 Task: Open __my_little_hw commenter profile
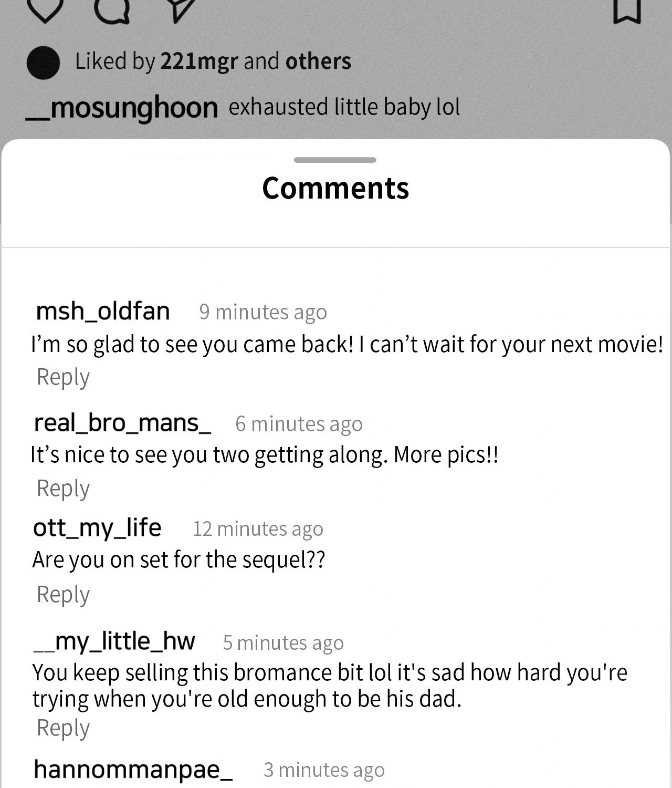[x=114, y=641]
